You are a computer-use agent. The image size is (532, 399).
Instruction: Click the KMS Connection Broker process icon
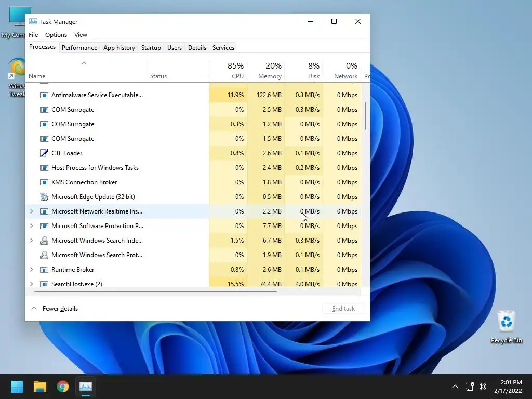point(44,182)
